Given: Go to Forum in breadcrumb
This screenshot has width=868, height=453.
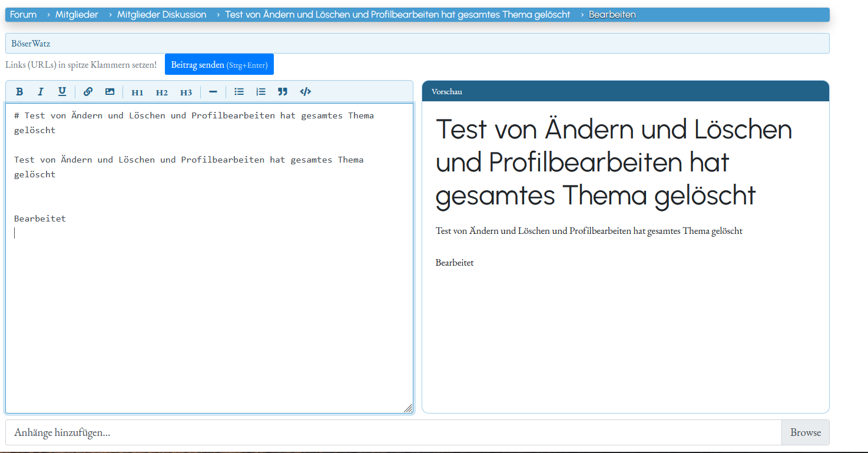Looking at the screenshot, I should click(23, 15).
